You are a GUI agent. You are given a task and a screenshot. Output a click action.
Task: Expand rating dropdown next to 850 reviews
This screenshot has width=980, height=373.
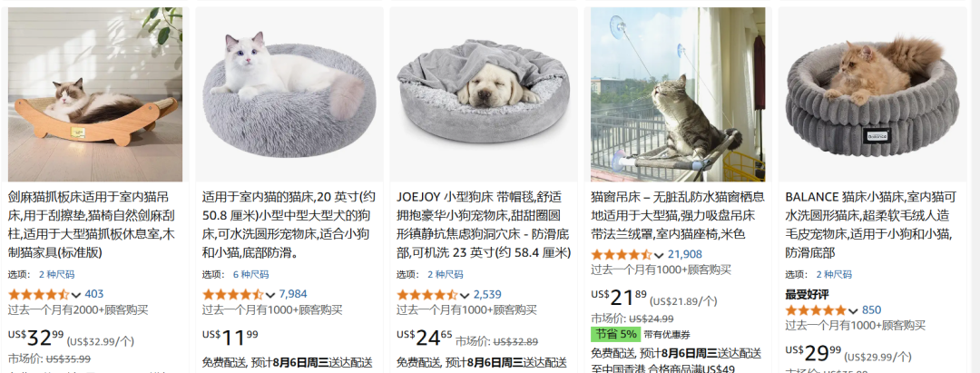[854, 310]
